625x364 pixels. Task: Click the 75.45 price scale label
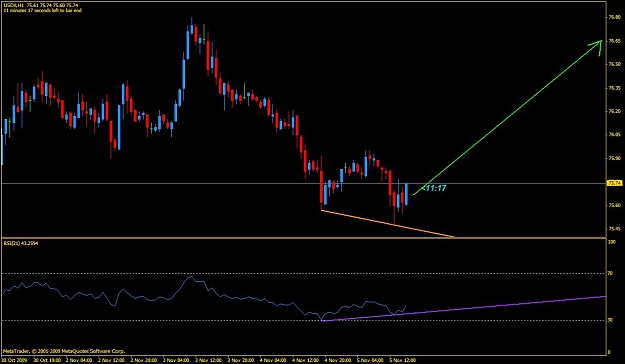click(614, 229)
